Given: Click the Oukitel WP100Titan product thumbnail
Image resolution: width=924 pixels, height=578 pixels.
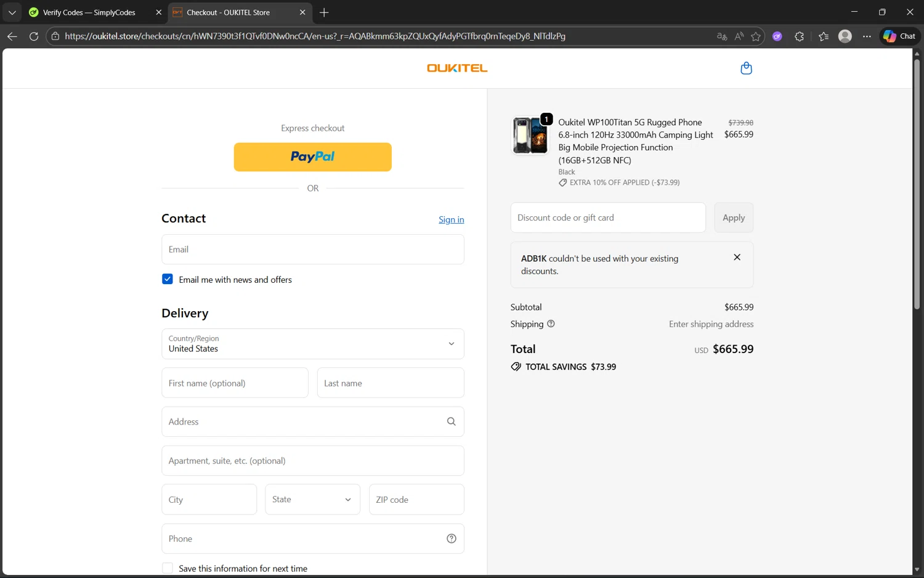Looking at the screenshot, I should pyautogui.click(x=530, y=136).
